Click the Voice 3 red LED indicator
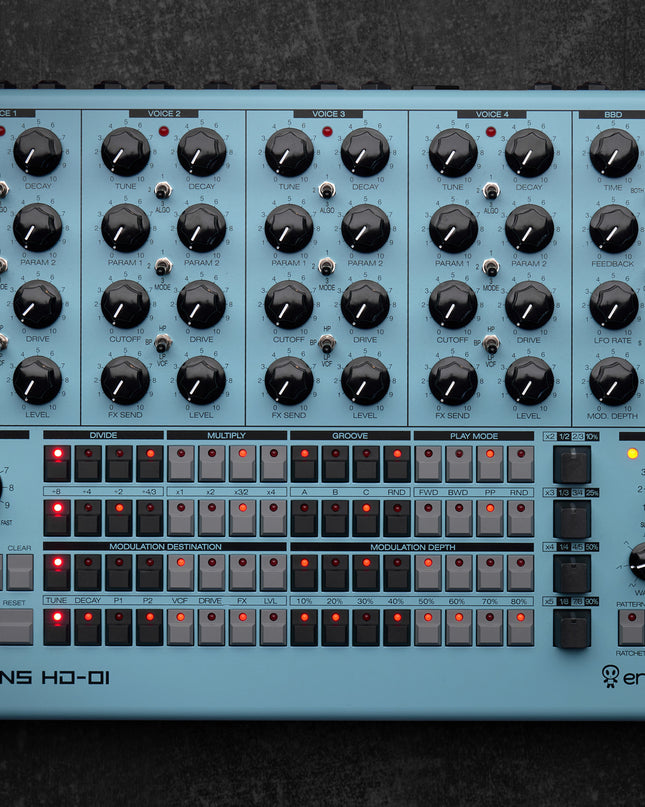 tap(327, 131)
